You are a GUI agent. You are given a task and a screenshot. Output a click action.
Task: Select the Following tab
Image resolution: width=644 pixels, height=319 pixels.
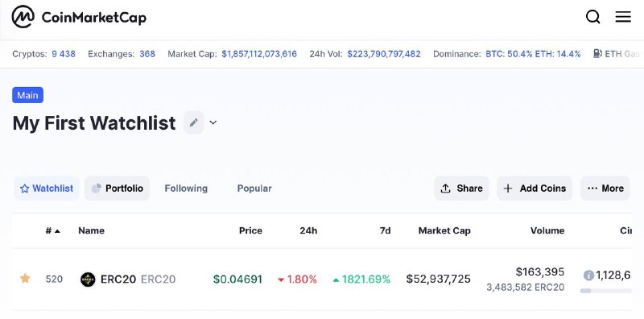(186, 188)
